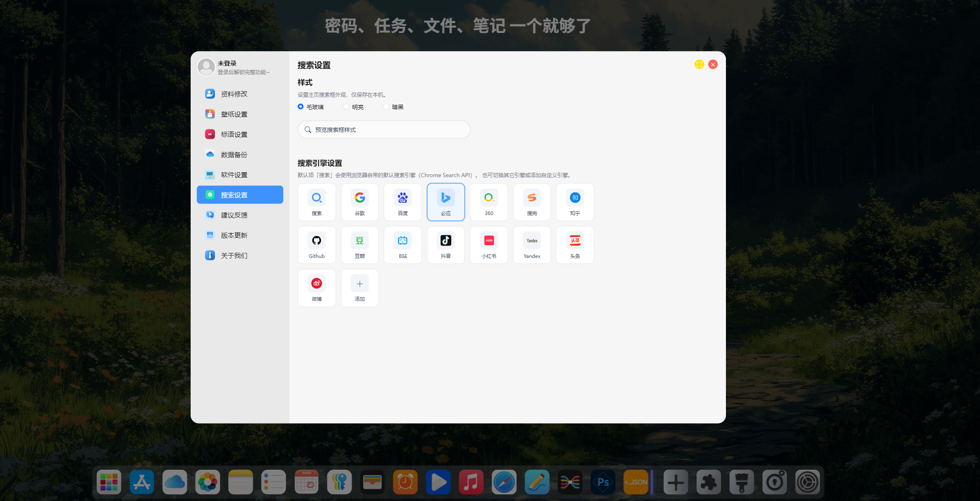Open the iCloud dock icon
The image size is (980, 501).
pos(175,482)
